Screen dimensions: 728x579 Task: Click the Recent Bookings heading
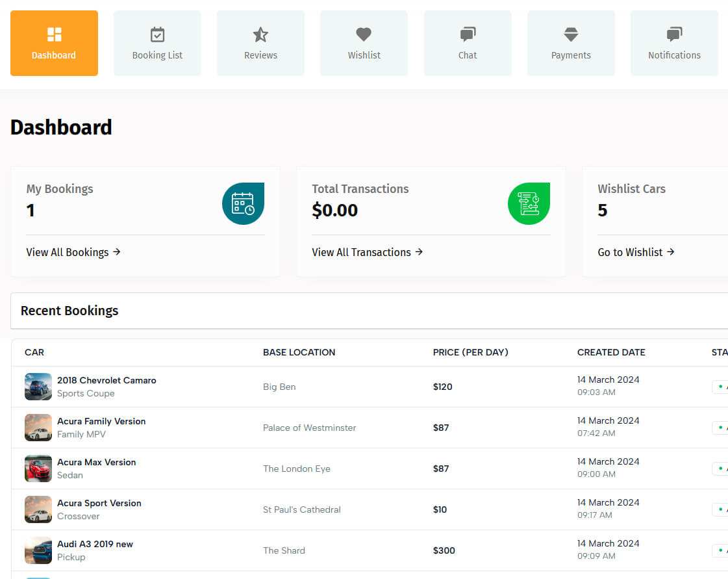(x=69, y=311)
